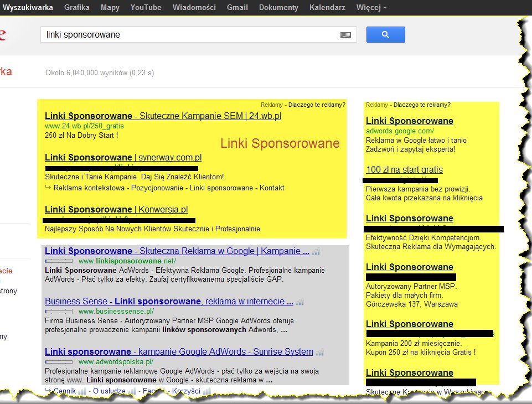Click the rank bar next to www.linkisponsorowane.net

[x=59, y=261]
